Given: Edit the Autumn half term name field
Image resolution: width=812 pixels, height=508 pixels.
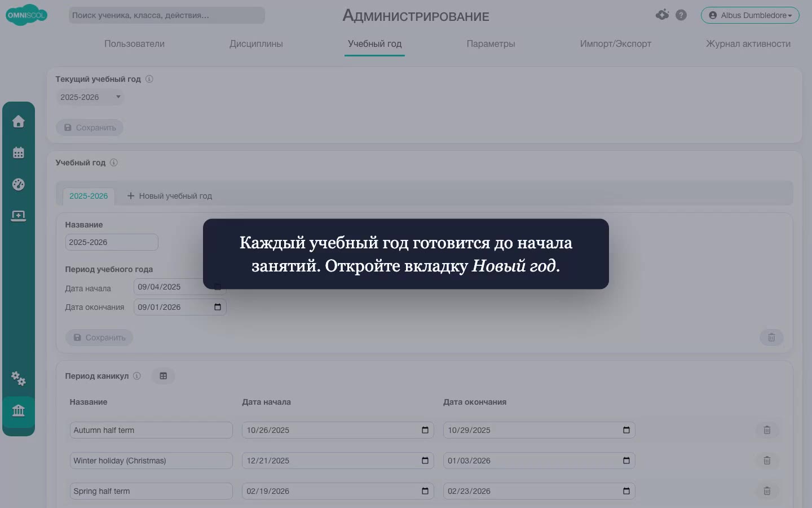Looking at the screenshot, I should pyautogui.click(x=151, y=430).
